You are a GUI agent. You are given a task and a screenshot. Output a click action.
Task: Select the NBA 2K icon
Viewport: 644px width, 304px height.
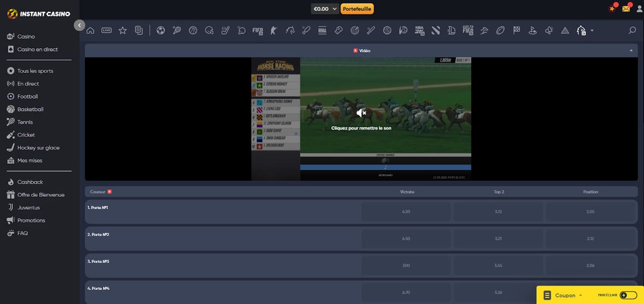[x=419, y=31]
